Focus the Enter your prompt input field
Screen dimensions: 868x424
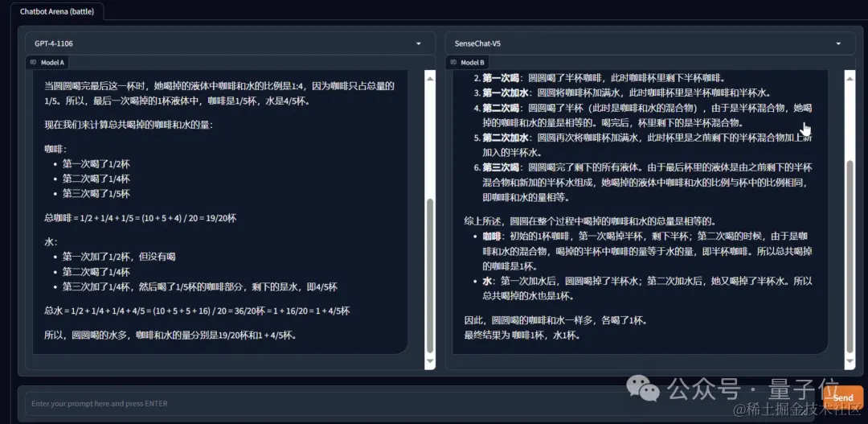tap(420, 404)
